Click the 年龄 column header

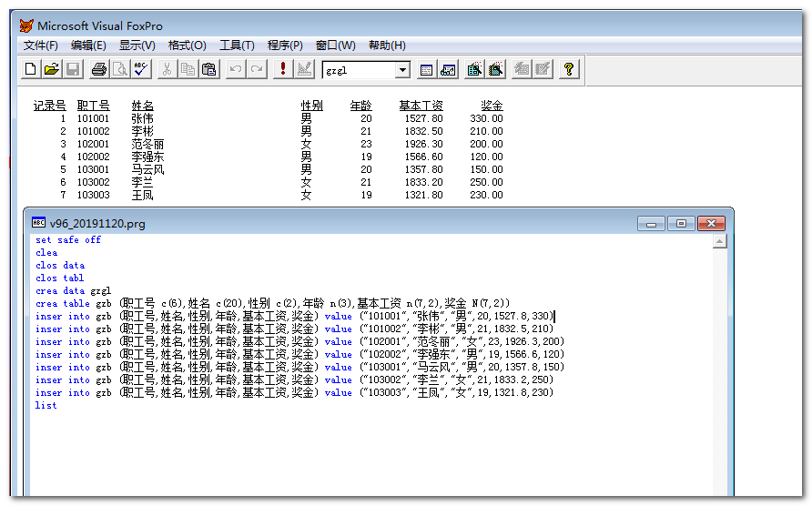[360, 106]
